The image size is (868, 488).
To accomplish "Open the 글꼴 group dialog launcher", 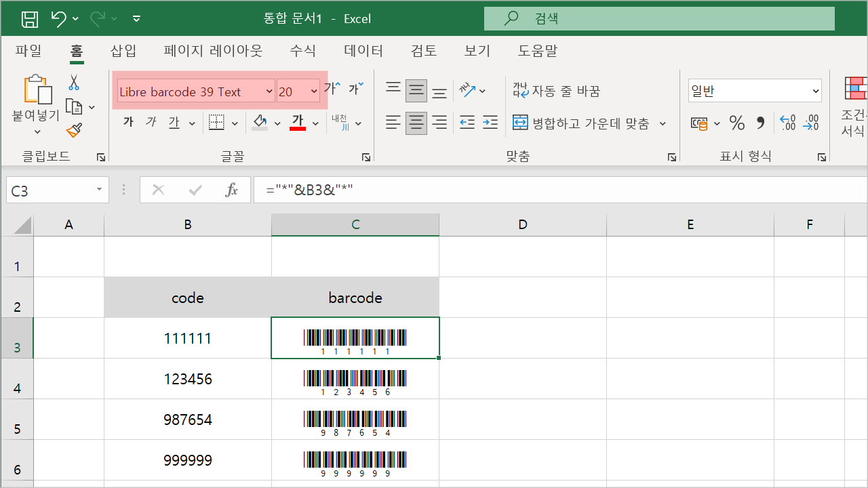I will [366, 157].
